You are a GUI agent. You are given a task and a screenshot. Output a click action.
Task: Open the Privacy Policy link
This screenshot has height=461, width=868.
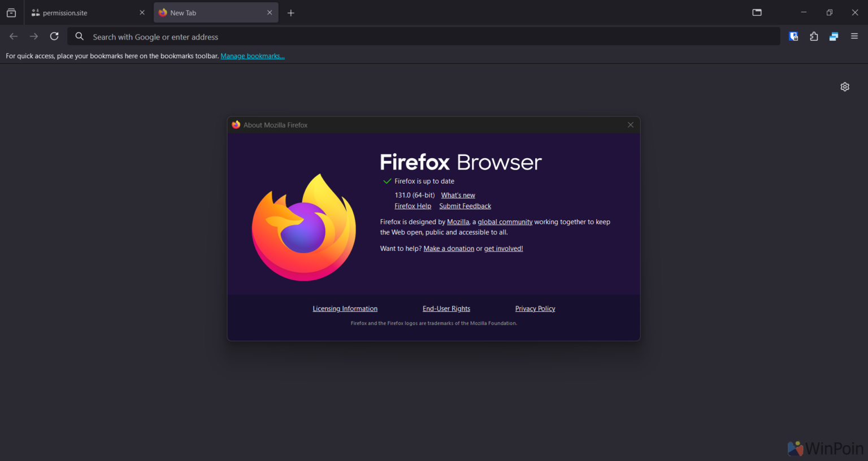(x=535, y=308)
